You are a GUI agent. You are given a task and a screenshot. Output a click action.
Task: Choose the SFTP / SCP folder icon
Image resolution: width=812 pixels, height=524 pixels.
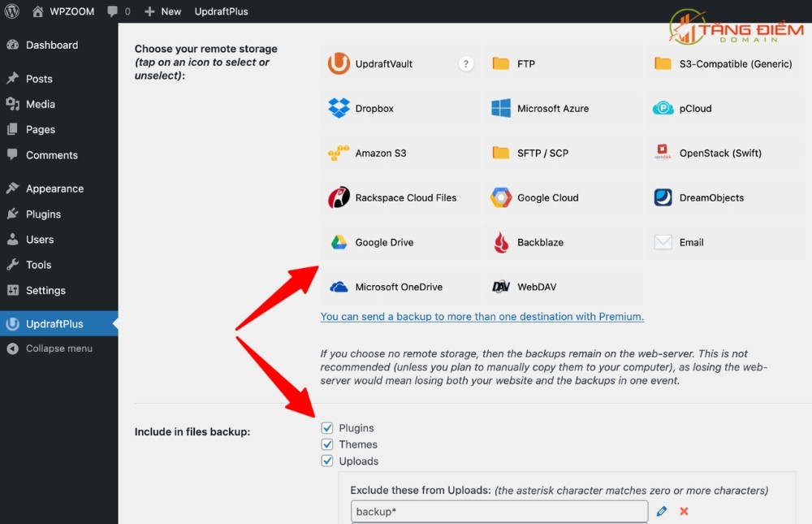[x=501, y=153]
